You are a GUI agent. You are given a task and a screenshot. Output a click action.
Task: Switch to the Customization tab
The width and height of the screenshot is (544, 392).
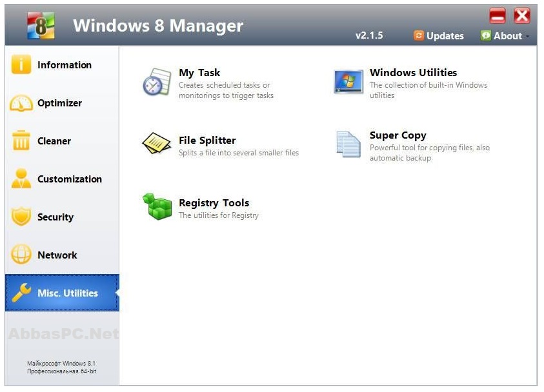(x=62, y=179)
